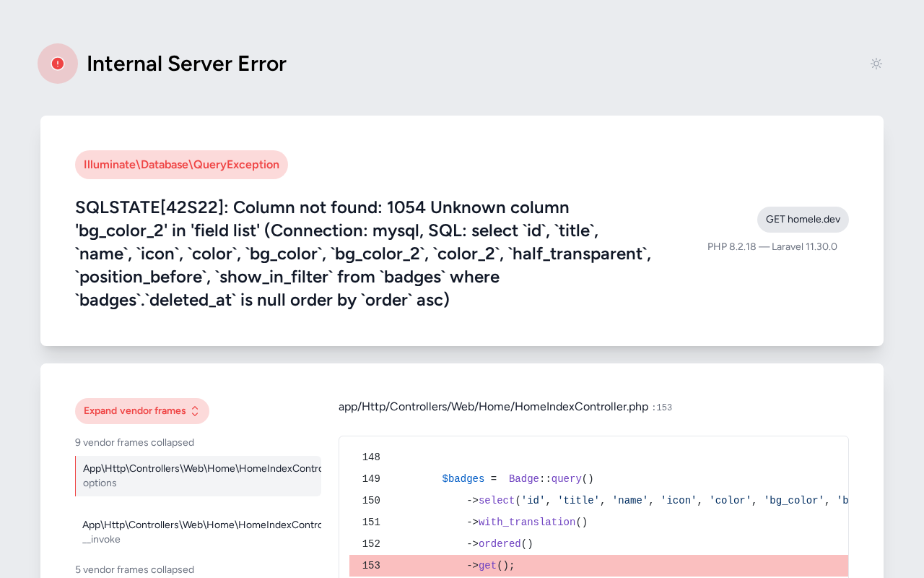Click the $badges variable on line 149
Viewport: 924px width, 578px height.
coord(463,479)
